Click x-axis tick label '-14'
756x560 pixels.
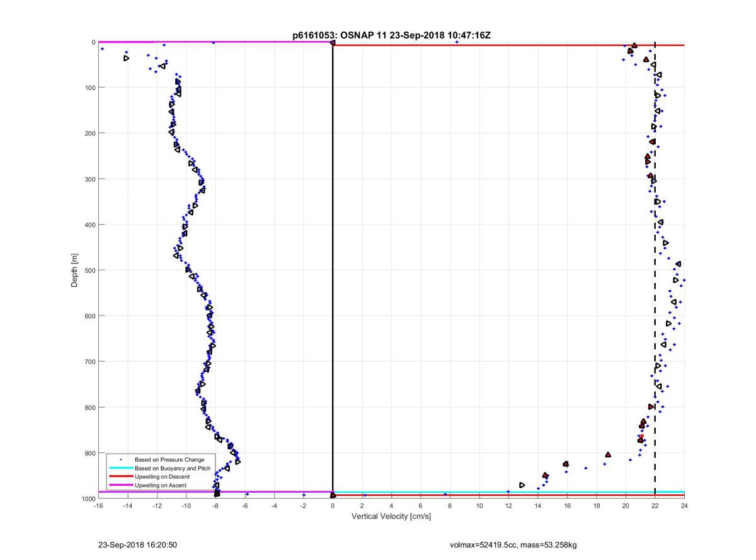[x=127, y=505]
